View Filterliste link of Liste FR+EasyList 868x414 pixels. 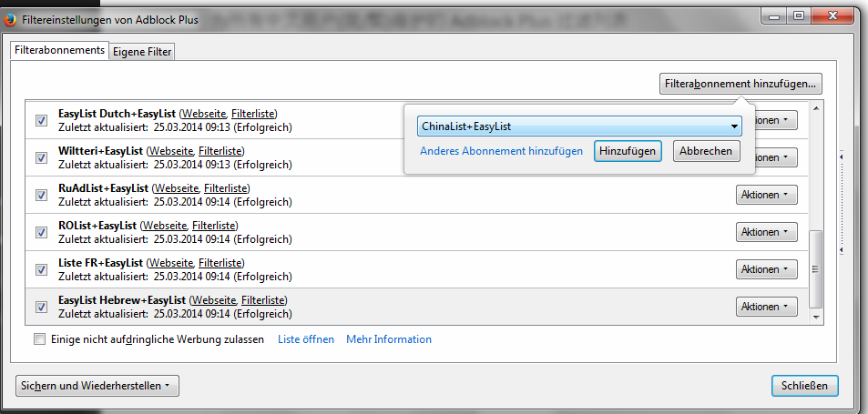pos(220,263)
